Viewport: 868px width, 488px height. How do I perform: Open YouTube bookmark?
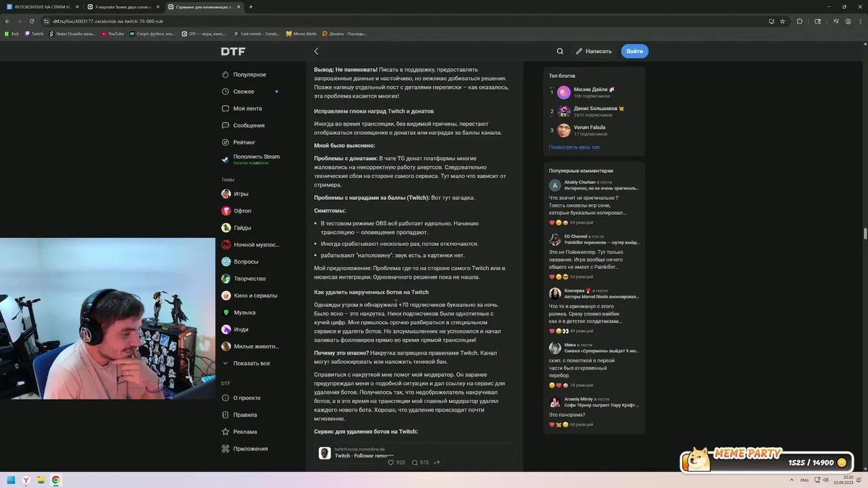pyautogui.click(x=113, y=33)
